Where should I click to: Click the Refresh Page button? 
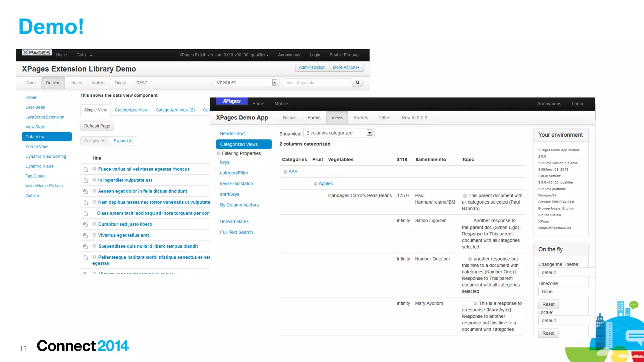[97, 126]
